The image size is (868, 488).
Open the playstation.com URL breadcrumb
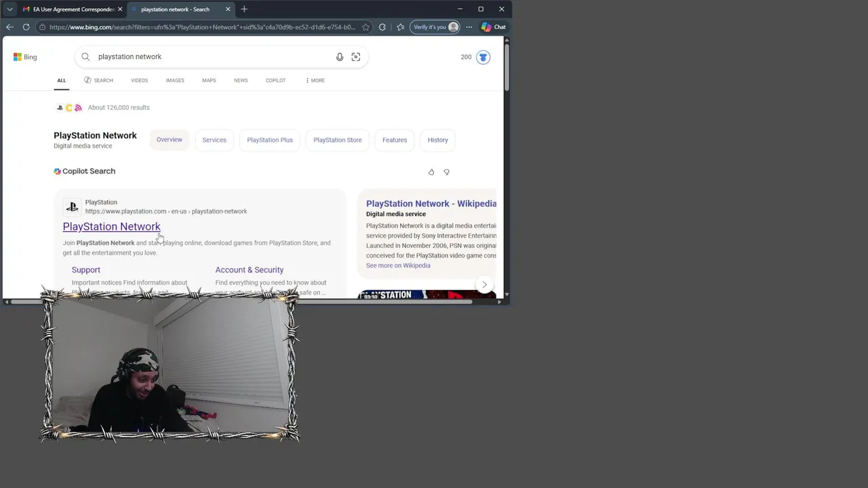[166, 211]
